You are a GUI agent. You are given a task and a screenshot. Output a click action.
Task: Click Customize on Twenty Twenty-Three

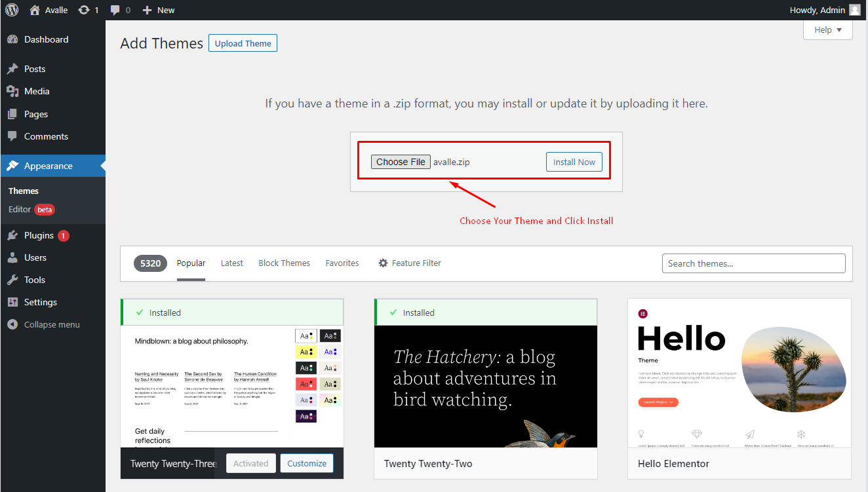point(307,463)
